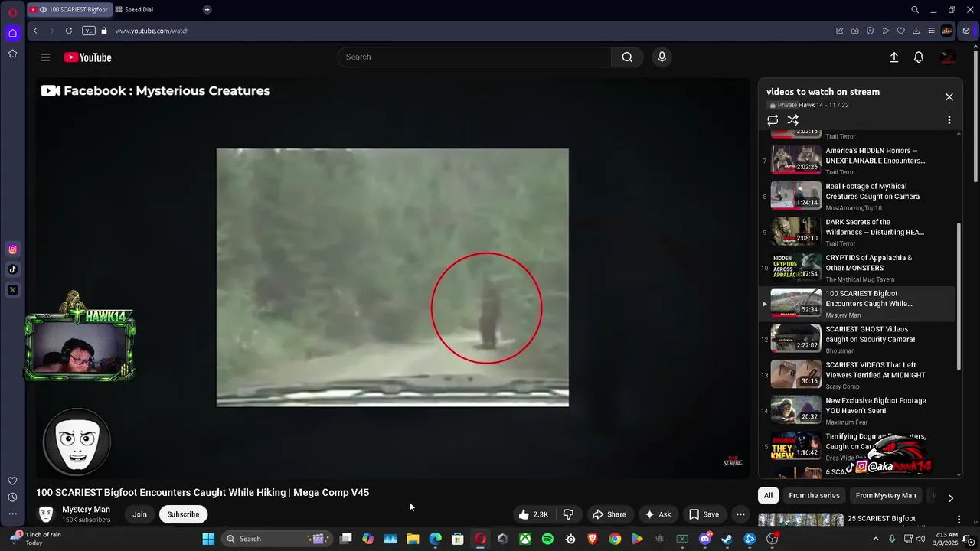Open Opera sidebar bookmarks star
Image resolution: width=980 pixels, height=551 pixels.
pos(12,54)
